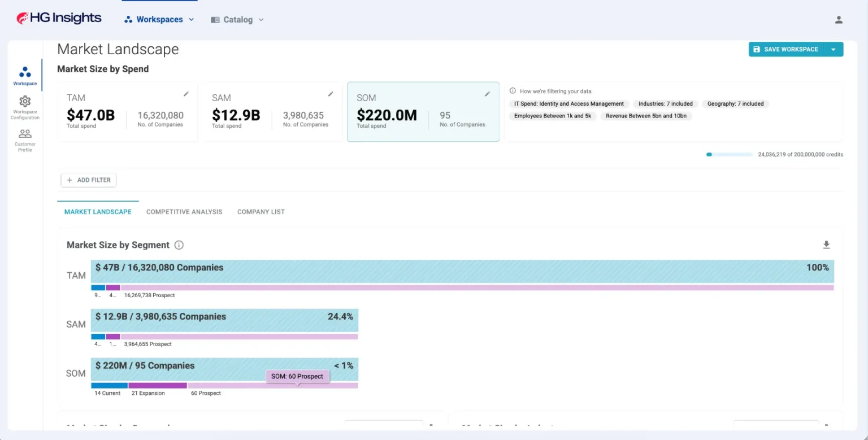Switch to the Competitive Analysis tab
868x440 pixels.
click(x=184, y=212)
